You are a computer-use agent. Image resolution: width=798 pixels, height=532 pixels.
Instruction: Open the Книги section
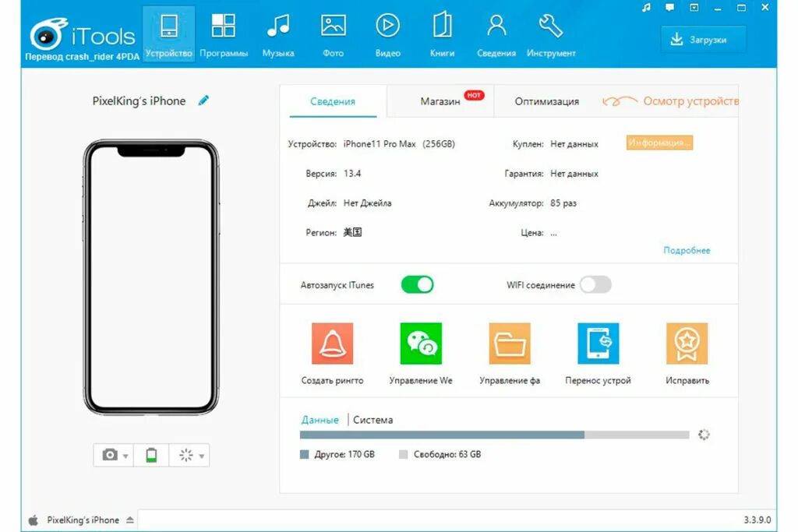[443, 34]
